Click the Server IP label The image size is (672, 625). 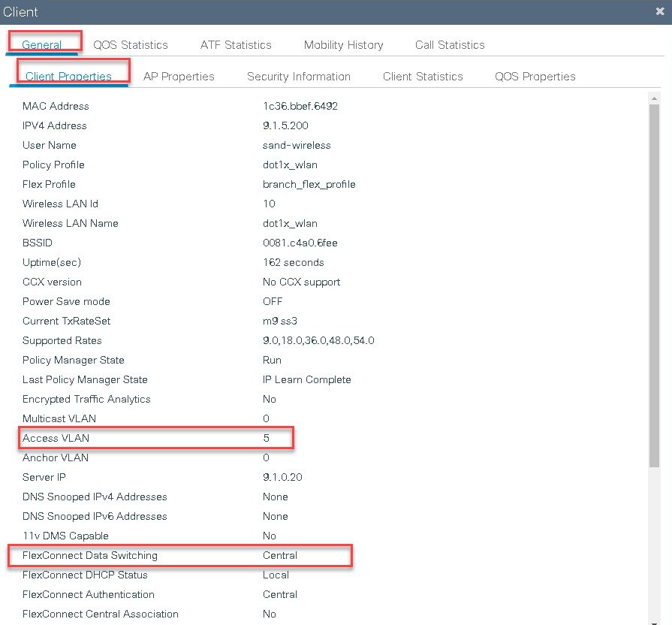tap(44, 477)
